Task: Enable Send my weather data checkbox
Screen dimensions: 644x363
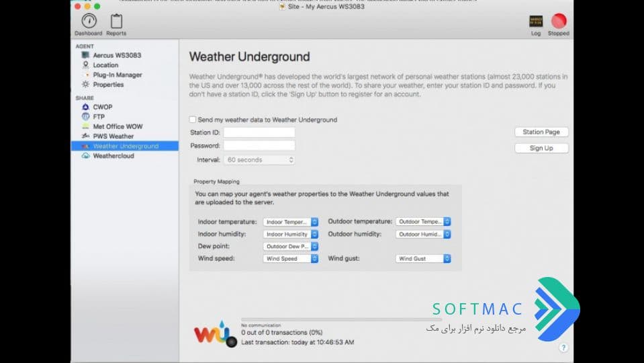Action: coord(193,120)
